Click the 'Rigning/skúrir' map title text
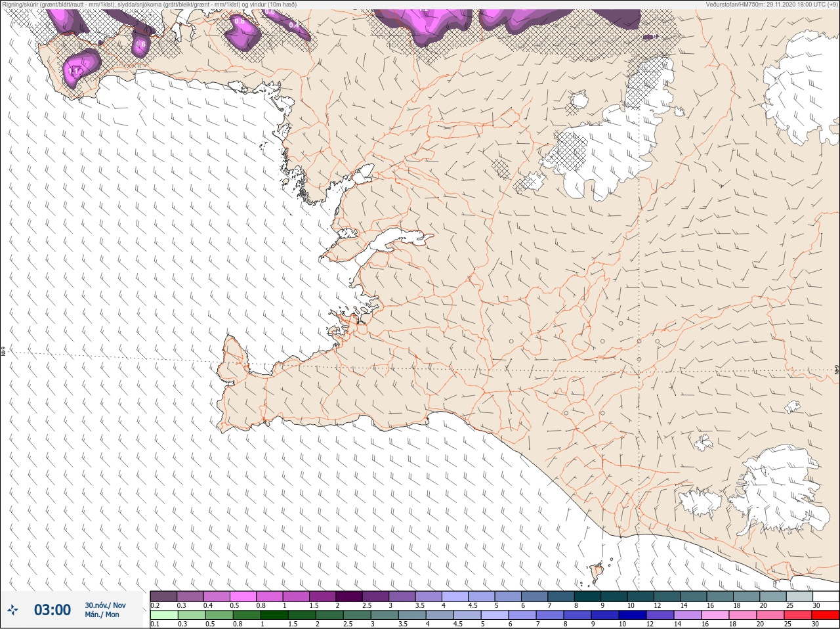Image resolution: width=840 pixels, height=629 pixels. click(148, 4)
